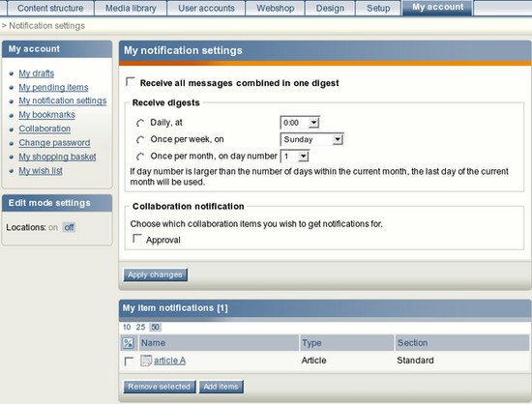The image size is (532, 404).
Task: Select the Daily digest radio option
Action: (140, 123)
